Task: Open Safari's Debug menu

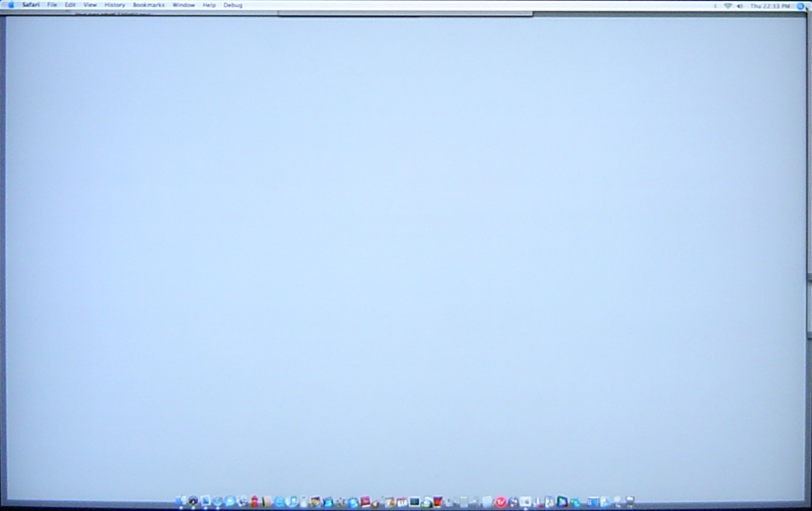Action: coord(232,5)
